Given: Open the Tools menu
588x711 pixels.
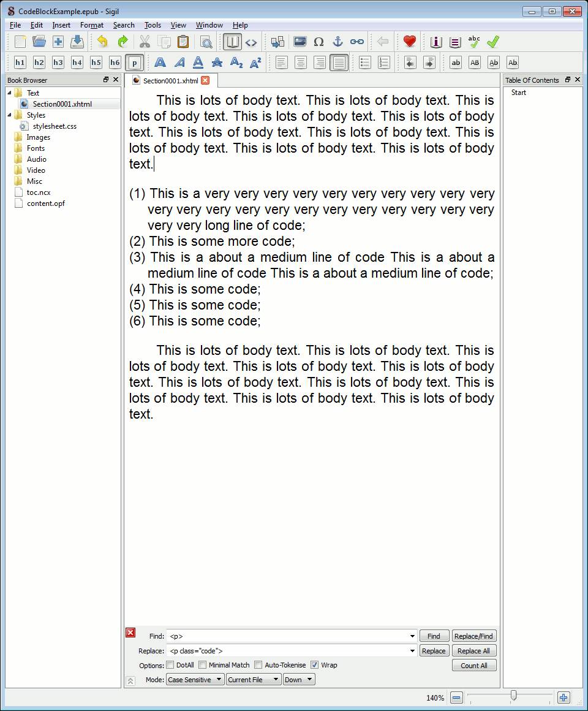Looking at the screenshot, I should point(153,25).
